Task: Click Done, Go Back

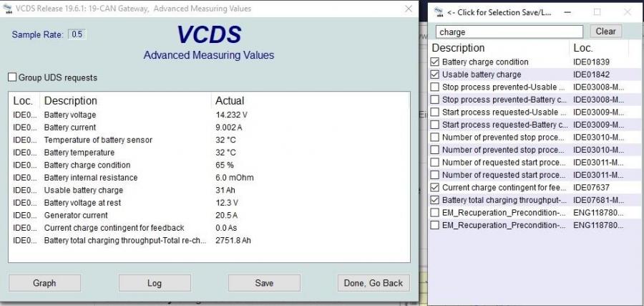Action: pos(373,283)
